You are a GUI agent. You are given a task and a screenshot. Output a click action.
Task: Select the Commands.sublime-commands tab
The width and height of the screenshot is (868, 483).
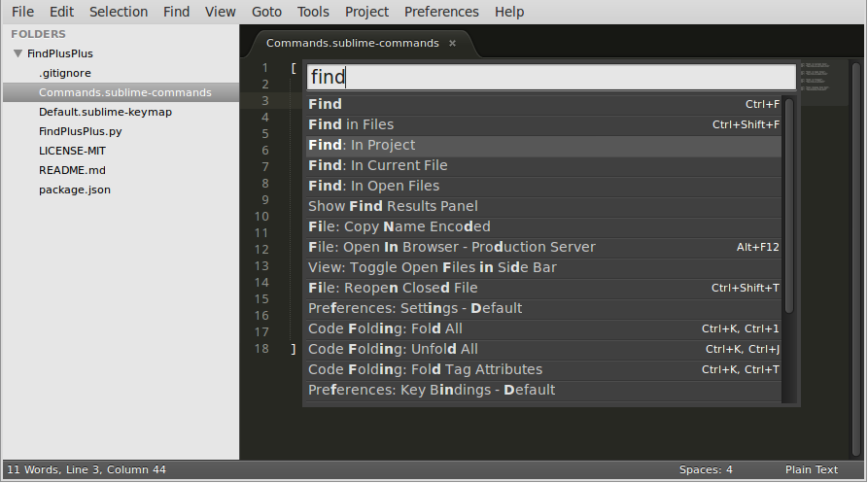[x=352, y=44]
